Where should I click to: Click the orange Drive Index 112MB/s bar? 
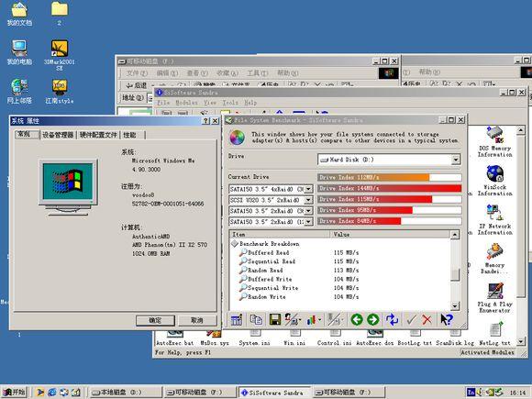coord(373,177)
